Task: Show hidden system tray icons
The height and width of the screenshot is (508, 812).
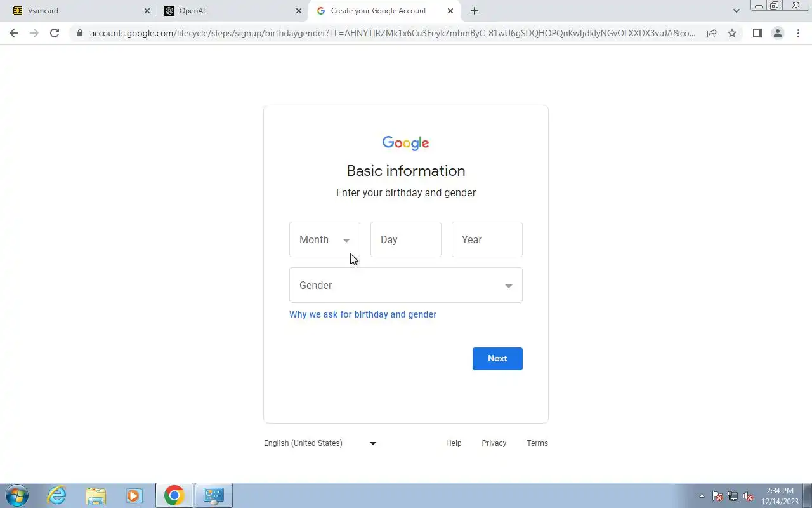Action: (x=702, y=497)
